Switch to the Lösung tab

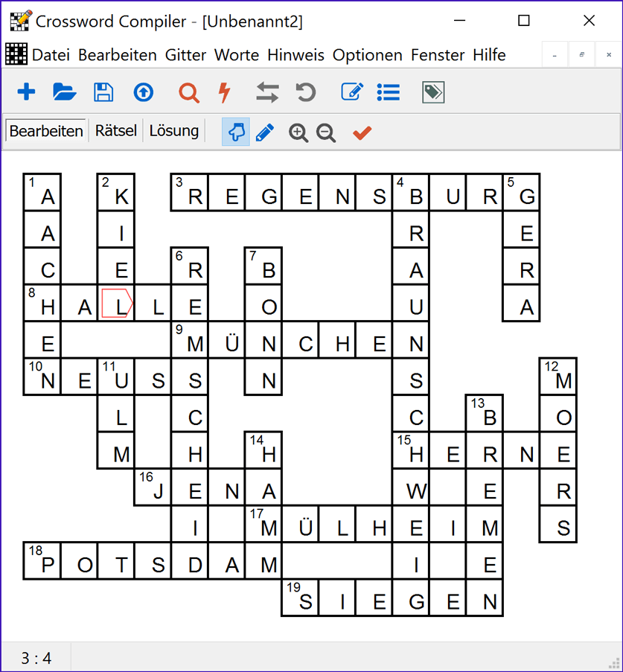[173, 130]
